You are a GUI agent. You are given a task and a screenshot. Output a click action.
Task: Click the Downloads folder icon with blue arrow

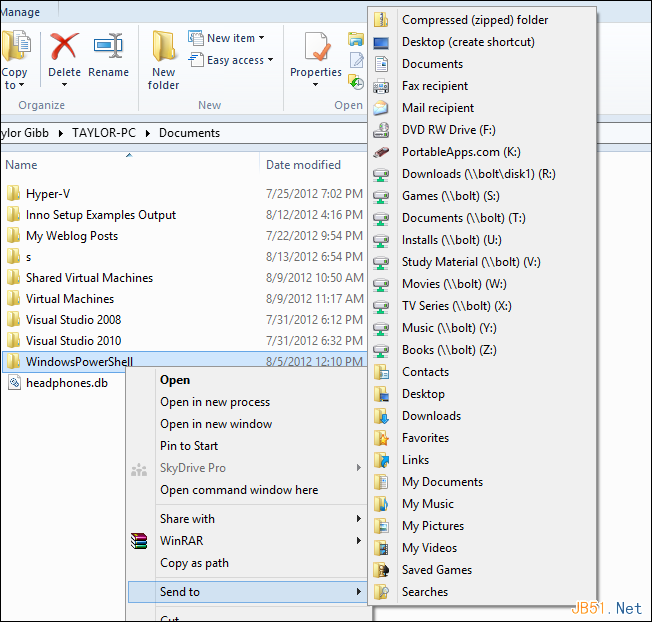click(381, 416)
